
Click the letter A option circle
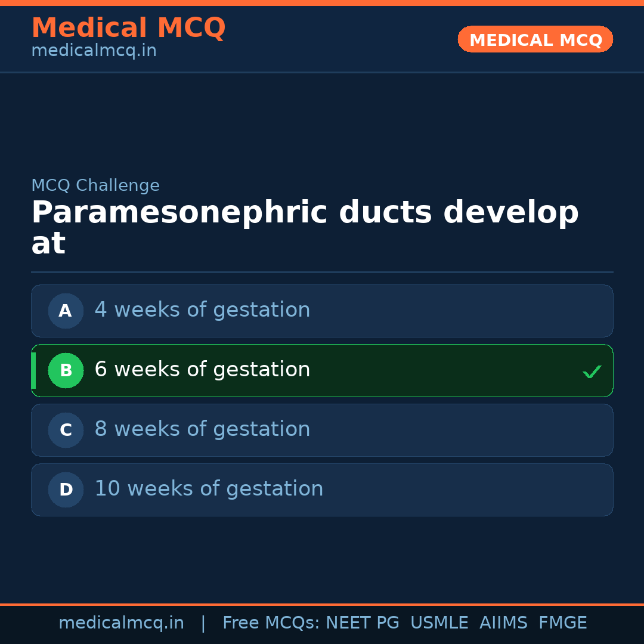tap(66, 311)
